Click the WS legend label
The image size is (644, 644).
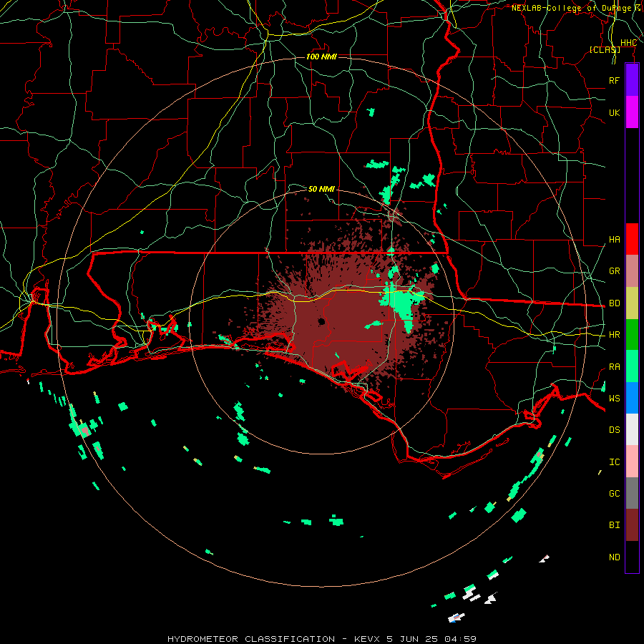614,399
